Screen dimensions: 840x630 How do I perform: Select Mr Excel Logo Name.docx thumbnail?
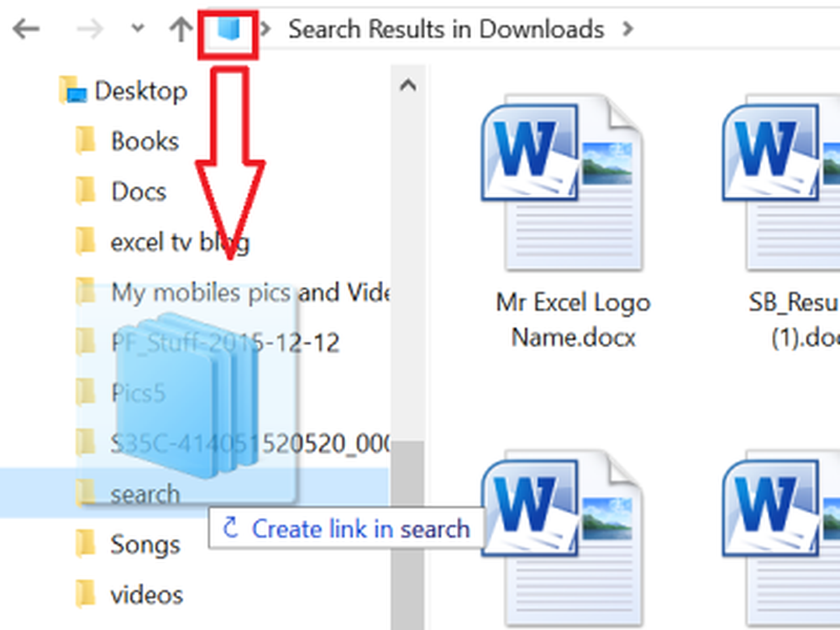click(x=563, y=182)
